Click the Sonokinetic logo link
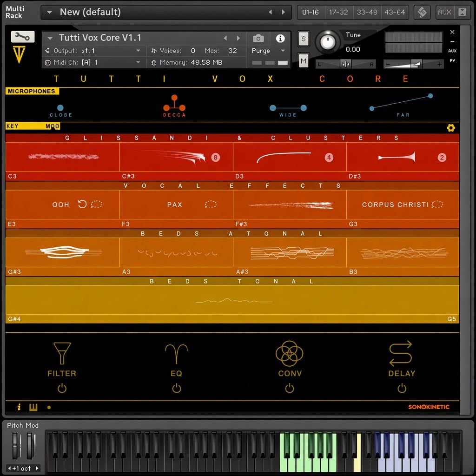 coord(429,407)
